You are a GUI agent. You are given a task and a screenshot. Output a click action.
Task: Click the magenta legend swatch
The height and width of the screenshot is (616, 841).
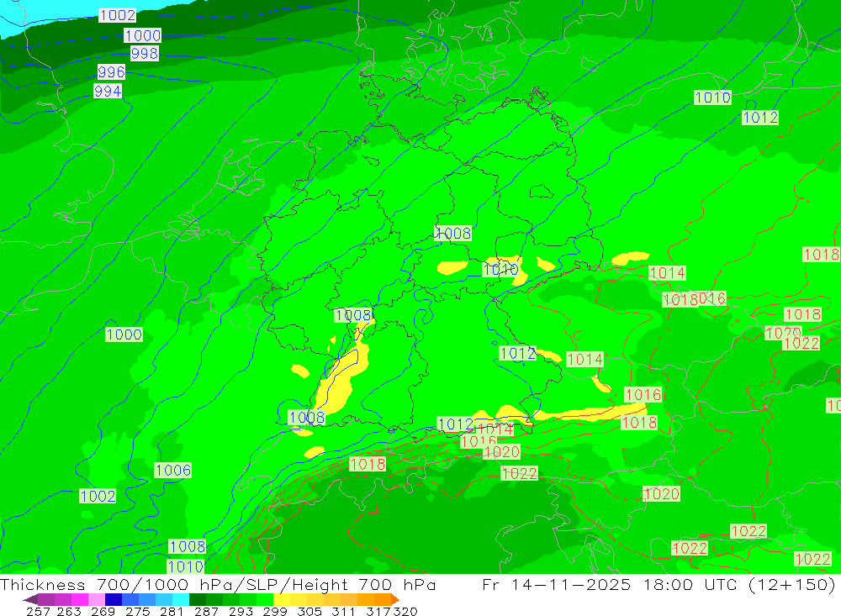point(80,599)
